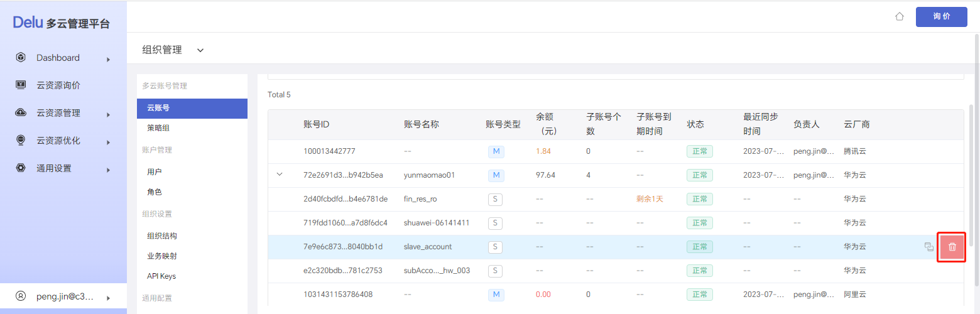Click 阿里云 vendor cell
The image size is (980, 314).
click(x=855, y=295)
